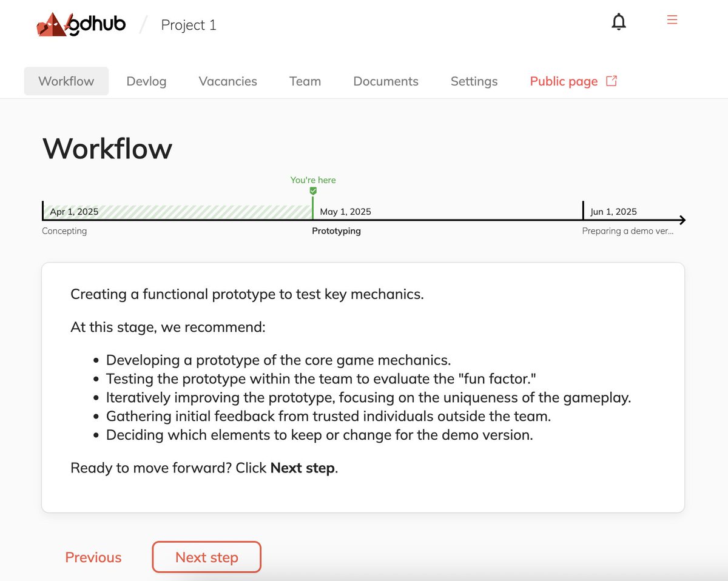Open the Vacancies tab
This screenshot has width=728, height=581.
pos(227,81)
